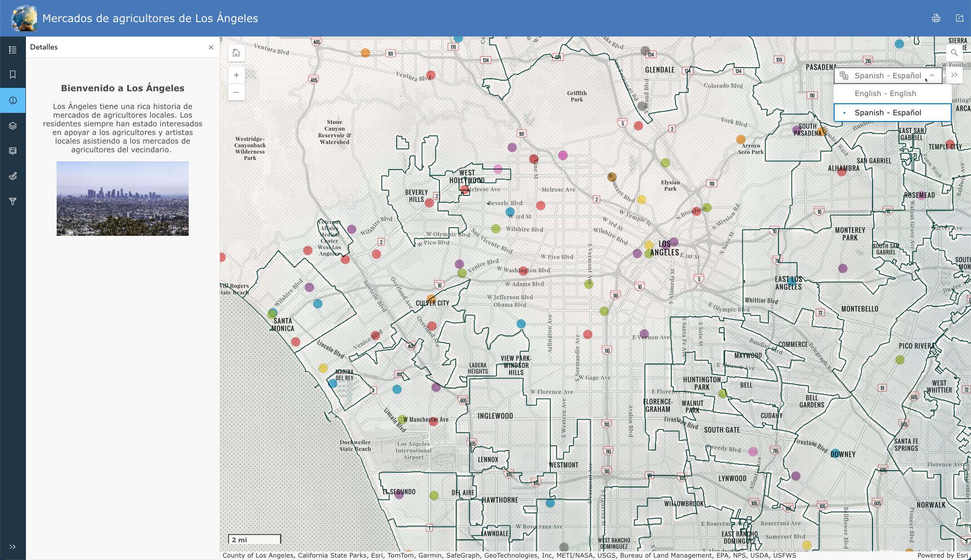The width and height of the screenshot is (971, 560).
Task: Zoom in with the plus button
Action: click(236, 75)
